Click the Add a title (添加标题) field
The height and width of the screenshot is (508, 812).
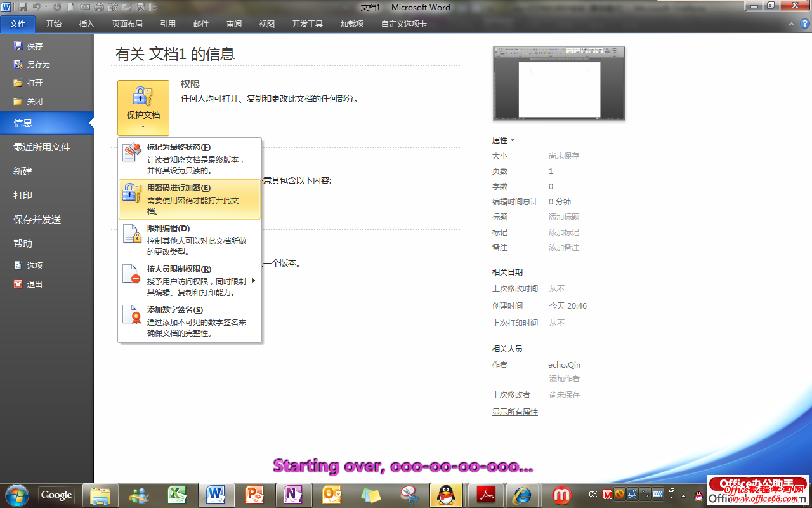click(x=564, y=217)
